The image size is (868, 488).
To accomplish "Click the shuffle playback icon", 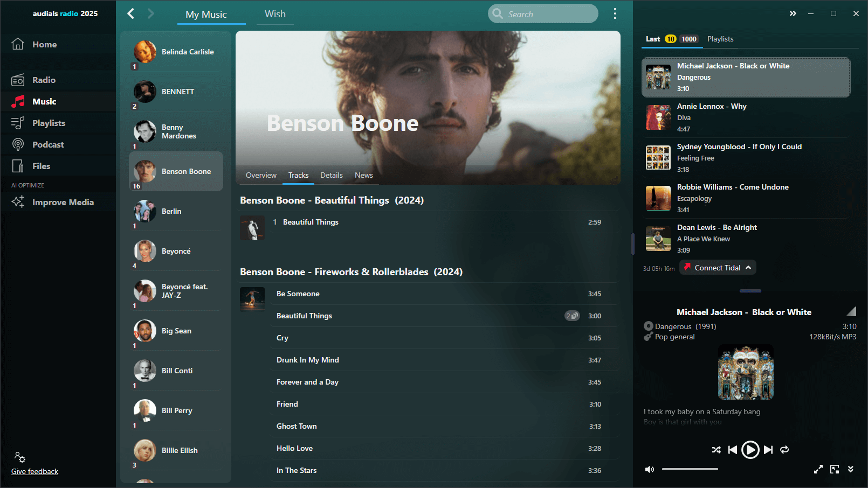I will [716, 450].
